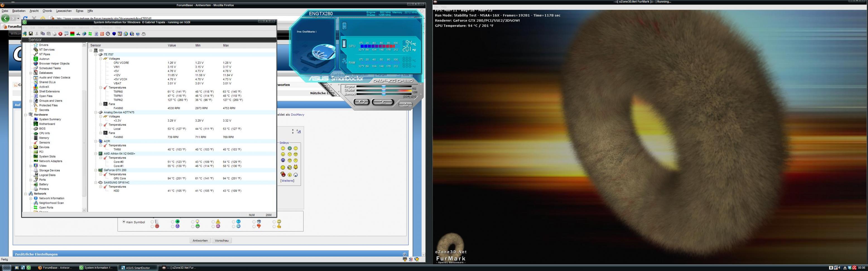This screenshot has width=868, height=271.
Task: Select the thumbs up post icon radio
Action: [274, 227]
